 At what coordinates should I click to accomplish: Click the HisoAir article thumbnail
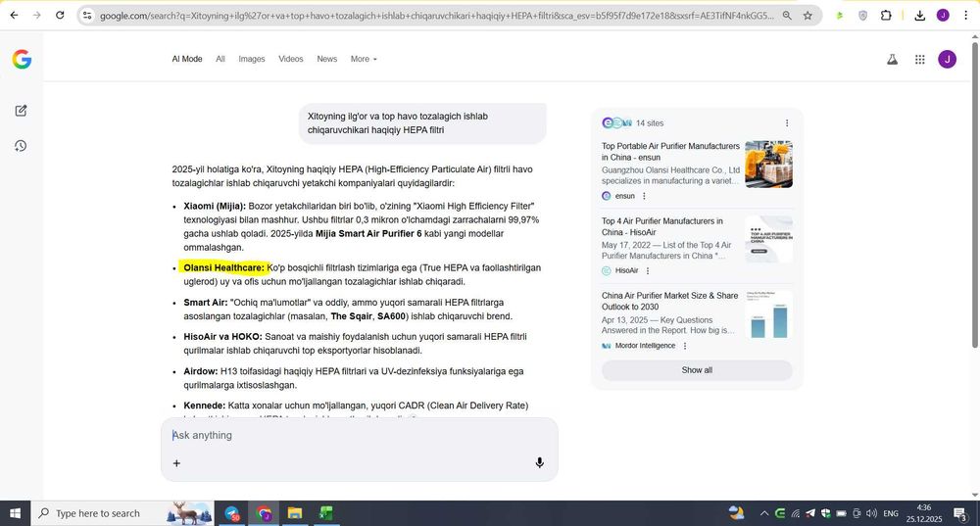pos(768,239)
